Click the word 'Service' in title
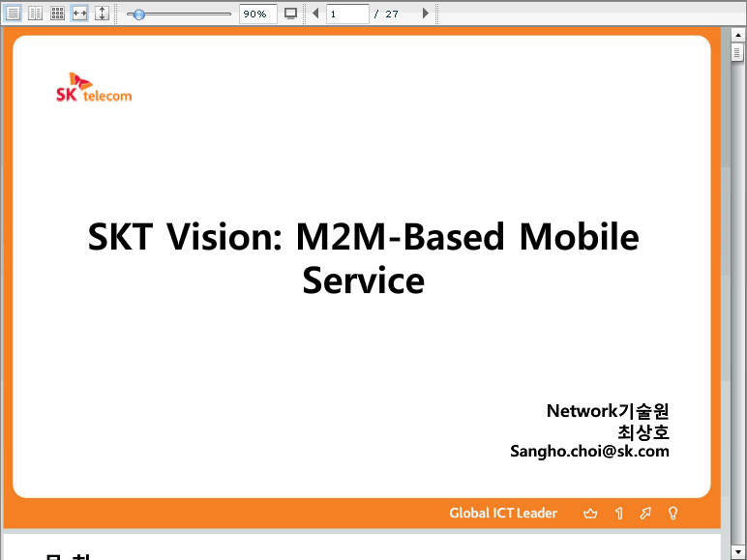Viewport: 747px width, 560px height. [x=364, y=280]
